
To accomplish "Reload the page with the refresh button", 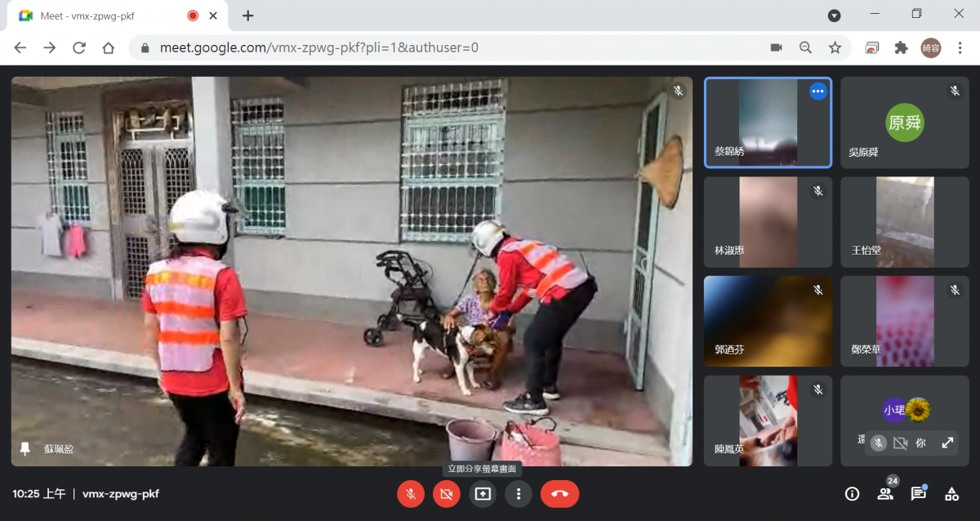I will (x=79, y=47).
